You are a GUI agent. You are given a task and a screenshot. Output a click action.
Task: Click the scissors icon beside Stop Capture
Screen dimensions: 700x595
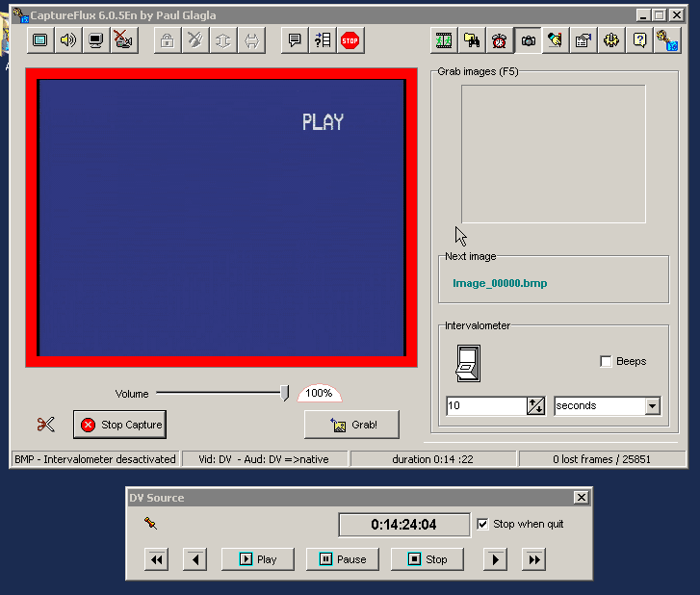[45, 425]
